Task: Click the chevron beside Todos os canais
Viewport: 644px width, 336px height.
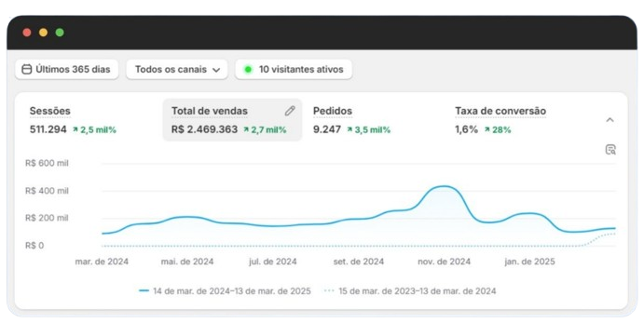Action: click(216, 70)
